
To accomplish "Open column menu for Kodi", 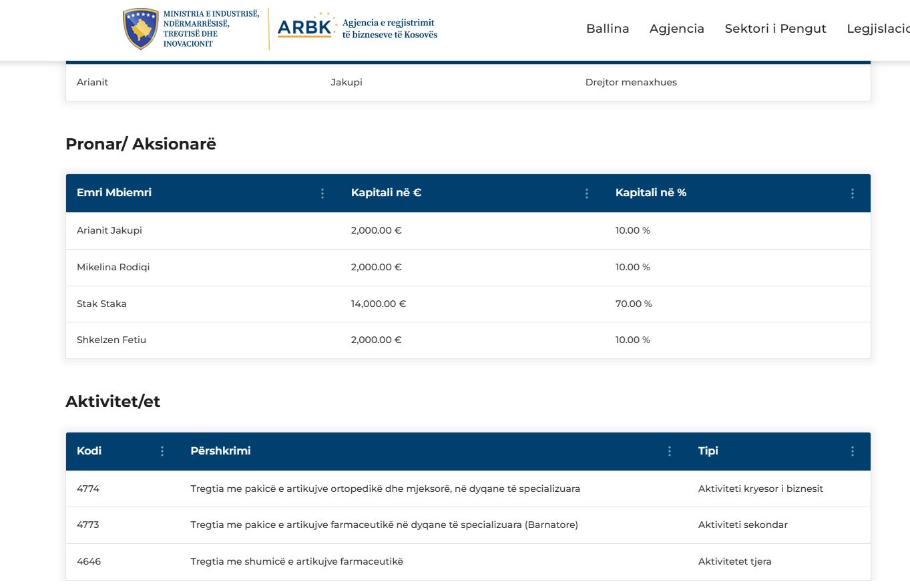I will pyautogui.click(x=162, y=451).
